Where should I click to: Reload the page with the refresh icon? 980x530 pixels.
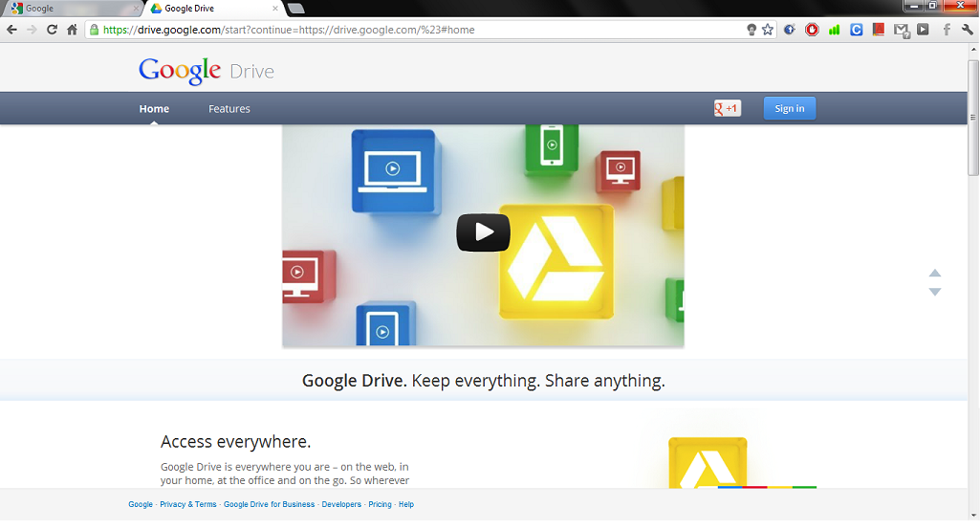(52, 30)
